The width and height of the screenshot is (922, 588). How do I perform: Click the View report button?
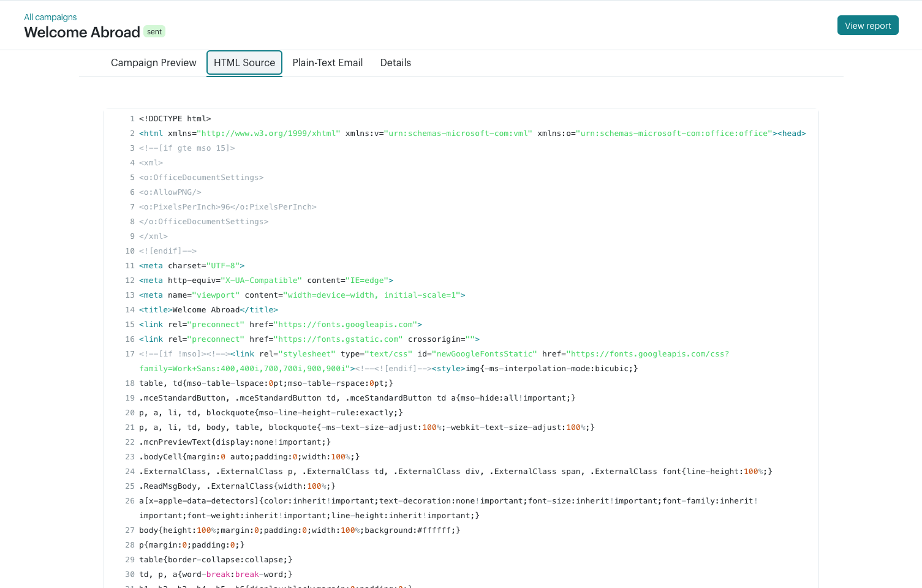pos(867,26)
